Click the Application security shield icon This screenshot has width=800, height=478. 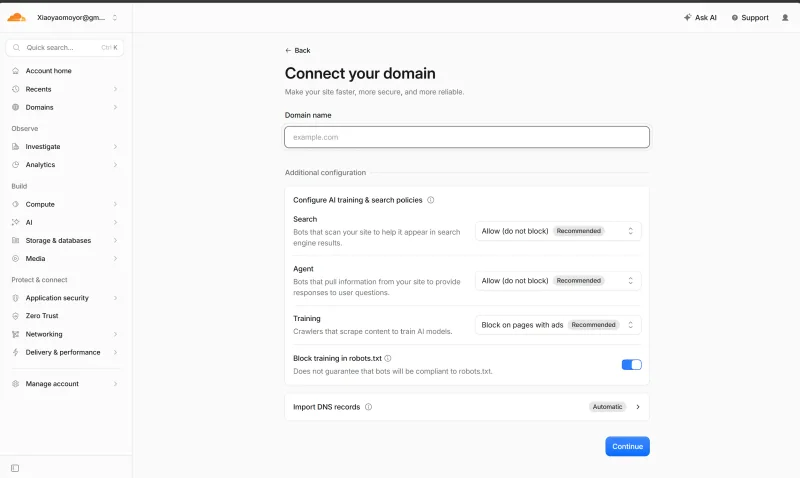tap(15, 298)
